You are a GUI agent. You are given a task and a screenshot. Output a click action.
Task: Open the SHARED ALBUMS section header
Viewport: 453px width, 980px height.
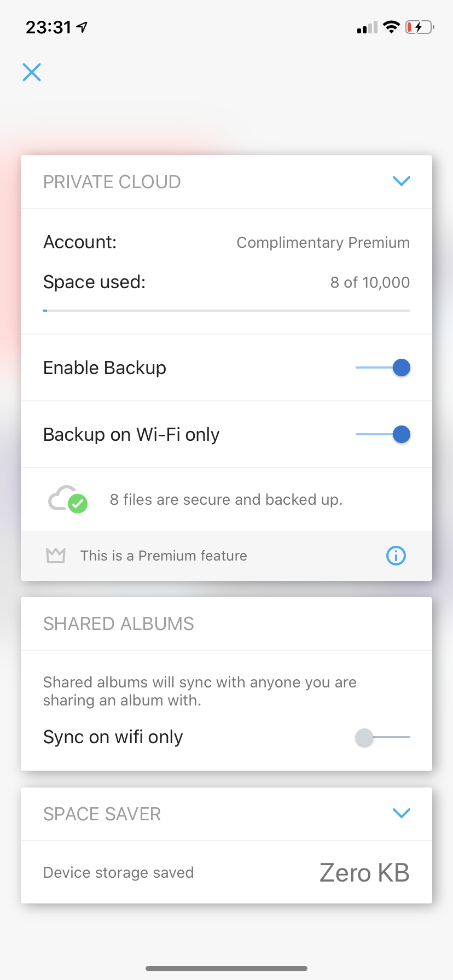tap(119, 623)
